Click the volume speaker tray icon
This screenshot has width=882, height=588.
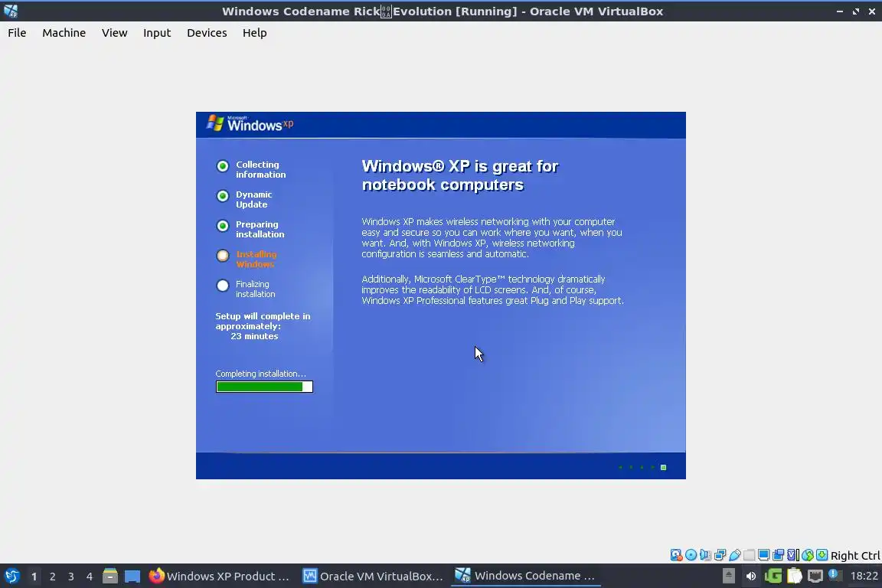[750, 577]
